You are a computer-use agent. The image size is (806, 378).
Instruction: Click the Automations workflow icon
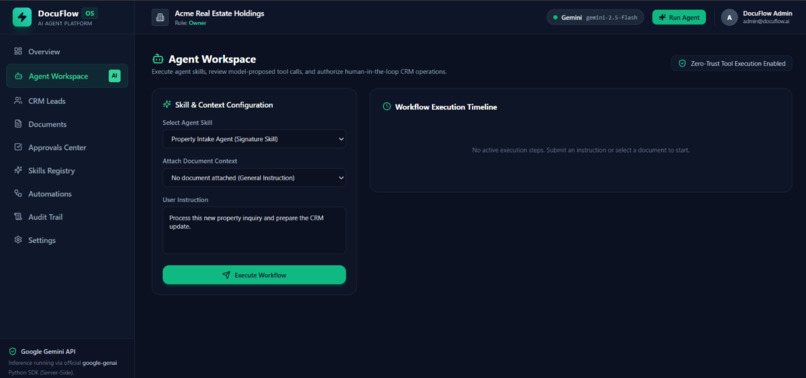click(x=18, y=193)
